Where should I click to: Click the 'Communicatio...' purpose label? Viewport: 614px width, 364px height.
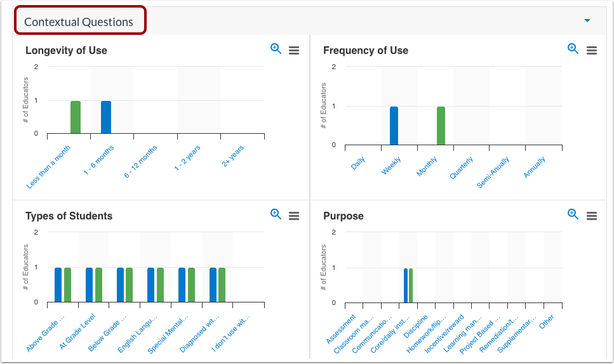pos(372,334)
